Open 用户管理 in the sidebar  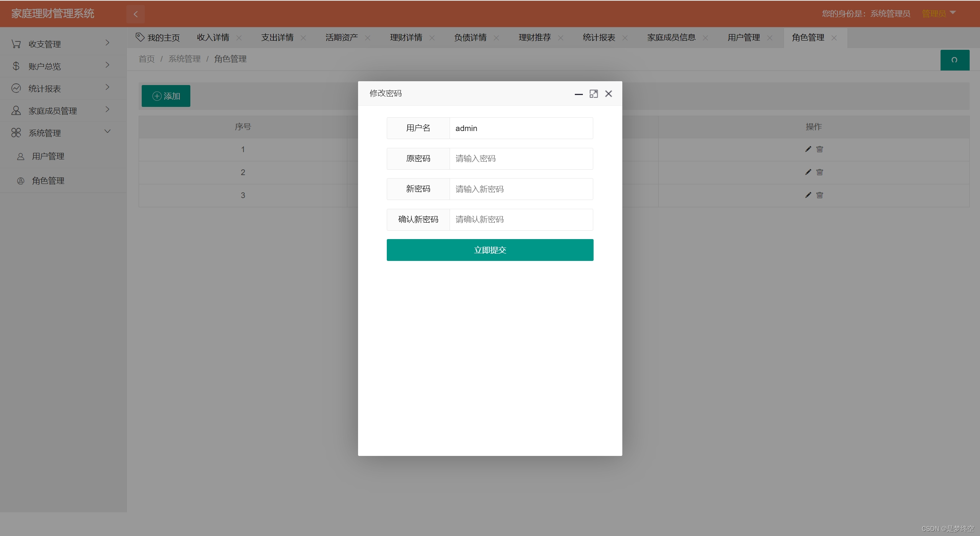pyautogui.click(x=63, y=156)
